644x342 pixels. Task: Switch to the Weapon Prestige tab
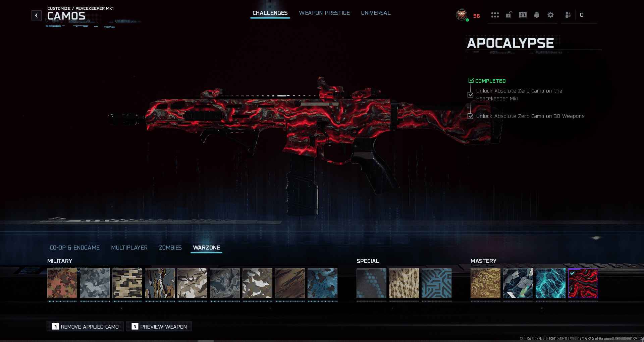point(324,13)
